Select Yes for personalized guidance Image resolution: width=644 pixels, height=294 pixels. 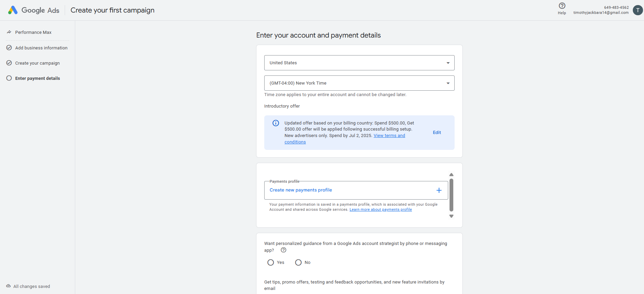pyautogui.click(x=271, y=263)
